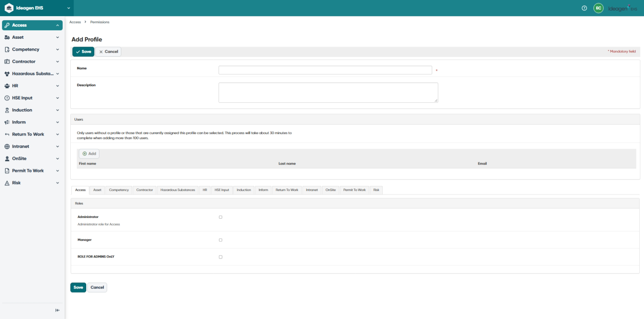
Task: Expand the Competency menu chevron
Action: [x=57, y=50]
